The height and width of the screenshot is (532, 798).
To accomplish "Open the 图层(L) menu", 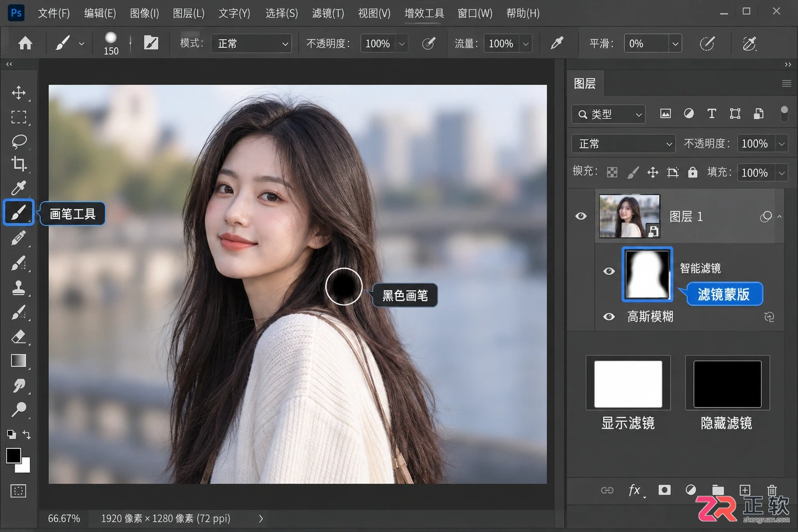I will [188, 13].
